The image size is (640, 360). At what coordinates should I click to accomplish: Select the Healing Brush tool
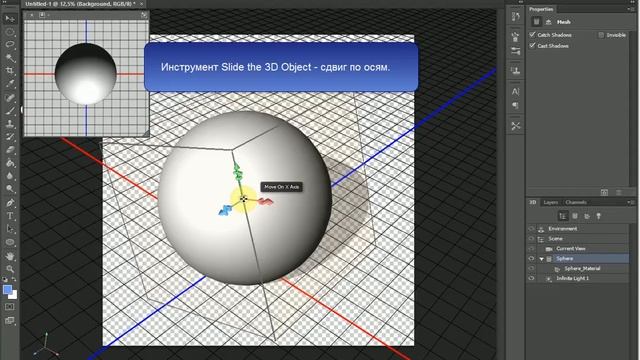(x=10, y=97)
